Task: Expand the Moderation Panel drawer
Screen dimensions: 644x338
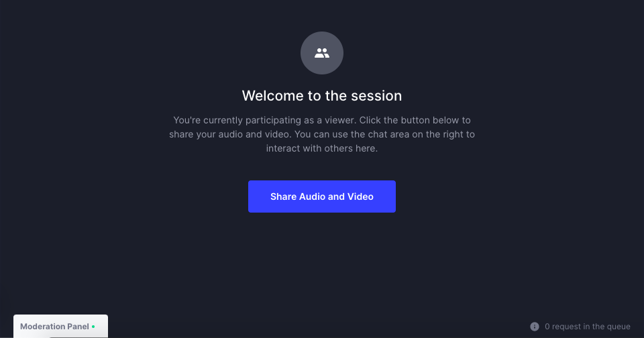Action: [x=60, y=327]
